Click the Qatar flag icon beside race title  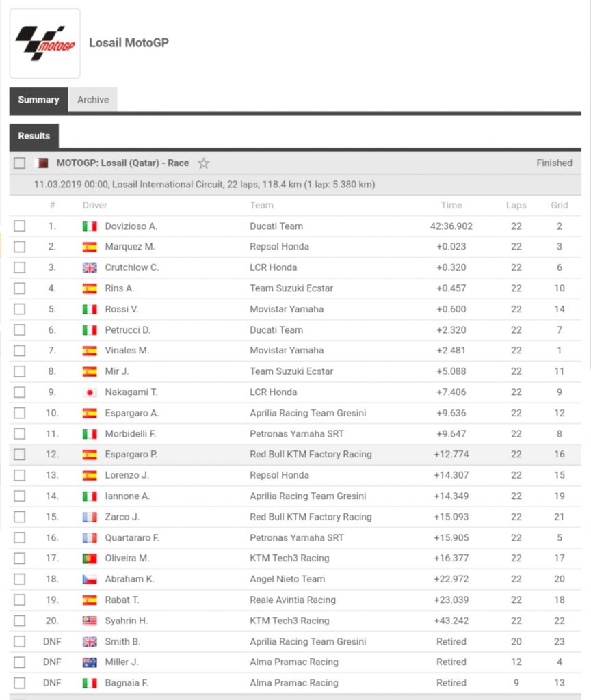point(42,163)
